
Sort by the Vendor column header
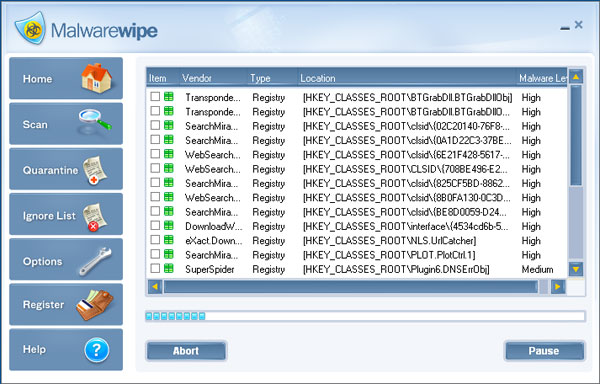click(x=213, y=78)
